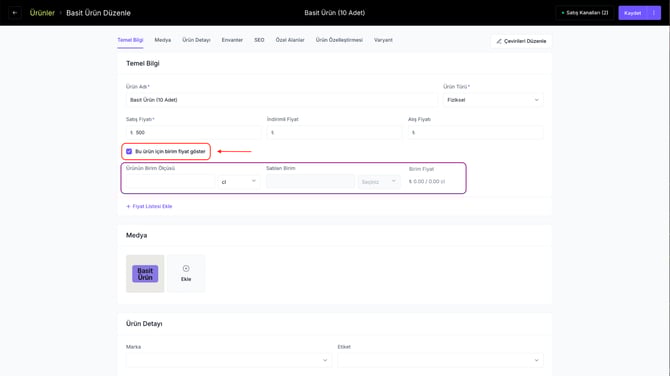This screenshot has width=670, height=376.
Task: Expand the cl unit measure dropdown
Action: 238,182
